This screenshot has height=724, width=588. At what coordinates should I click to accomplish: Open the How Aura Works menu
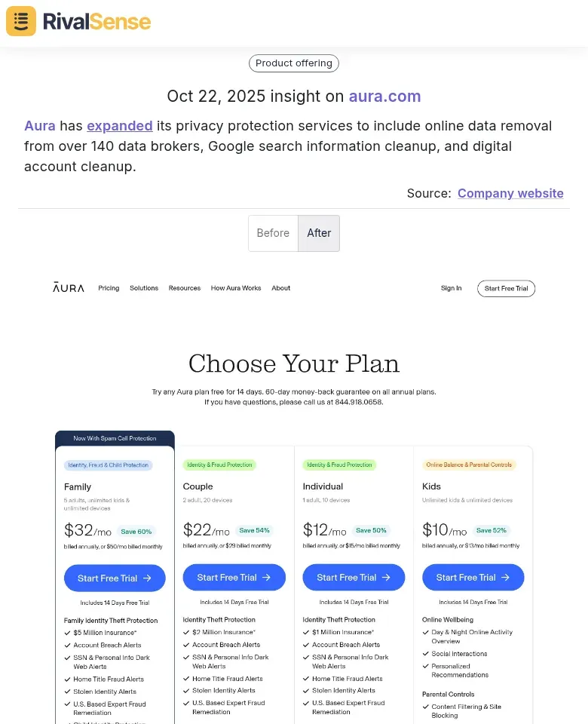pos(236,288)
